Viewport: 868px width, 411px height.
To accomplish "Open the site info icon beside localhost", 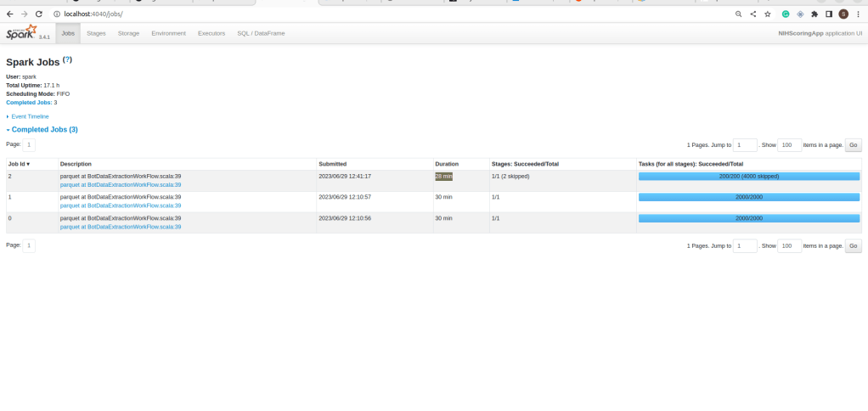I will click(x=56, y=14).
